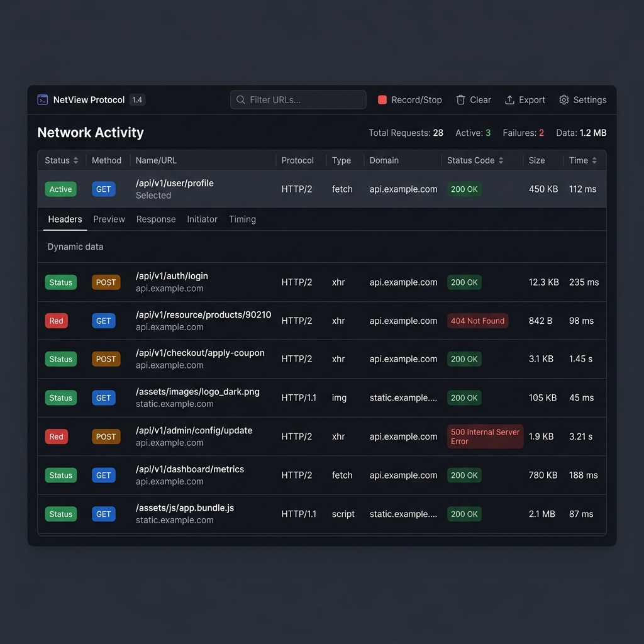Select the /api/v1/checkout/apply-coupon request
Viewport: 644px width, 644px height.
tap(322, 359)
